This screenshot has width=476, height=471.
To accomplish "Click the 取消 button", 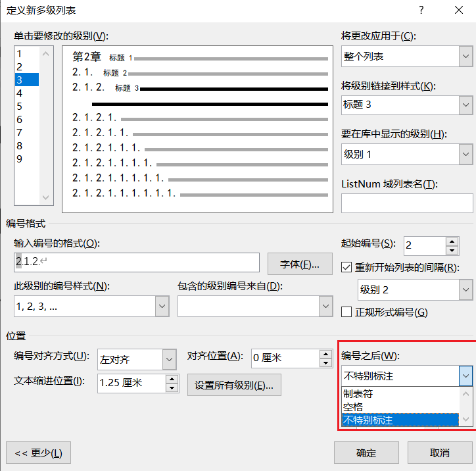I will coord(440,453).
